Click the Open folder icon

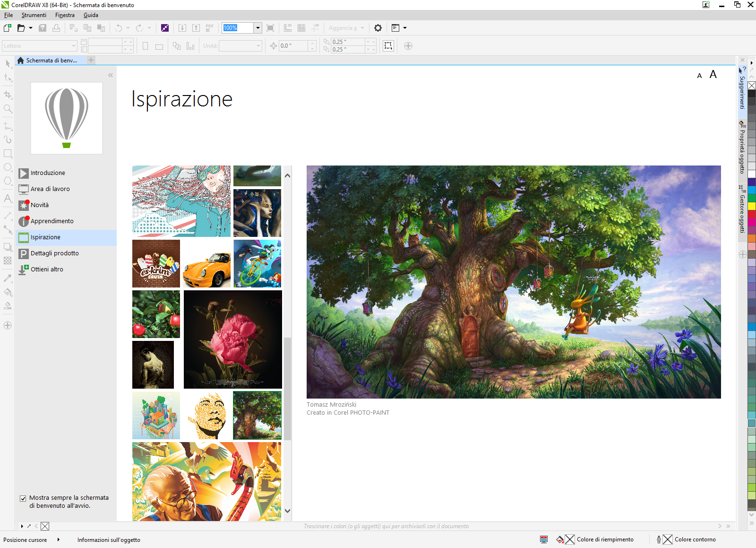pos(21,28)
